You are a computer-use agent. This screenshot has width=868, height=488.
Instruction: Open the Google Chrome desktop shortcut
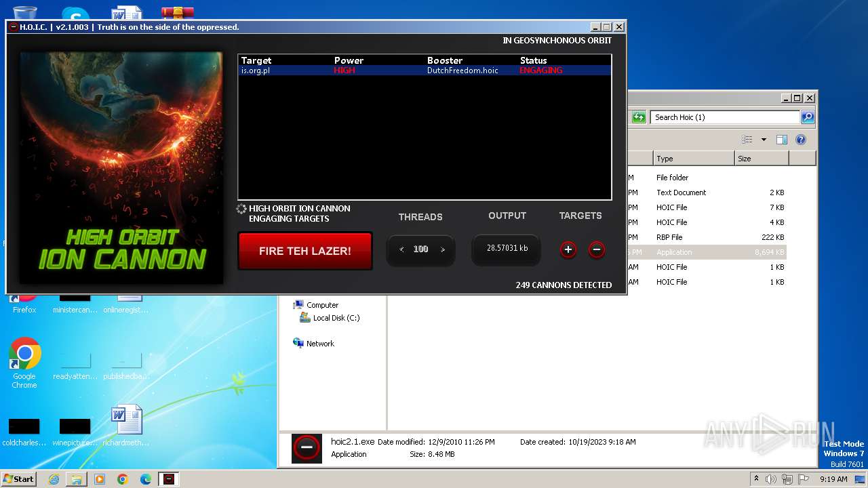coord(24,364)
